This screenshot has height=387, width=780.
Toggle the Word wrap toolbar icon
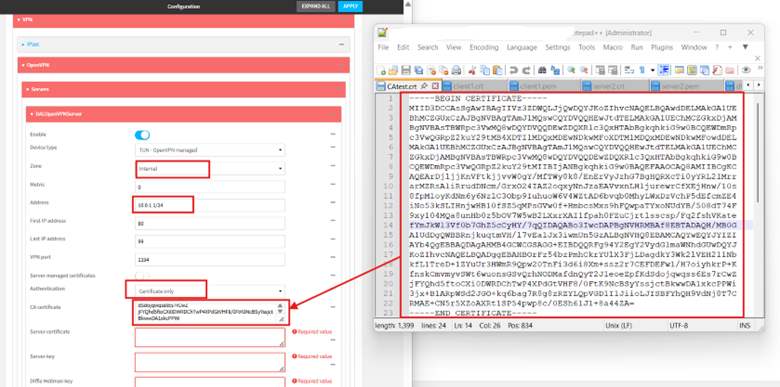(629, 70)
